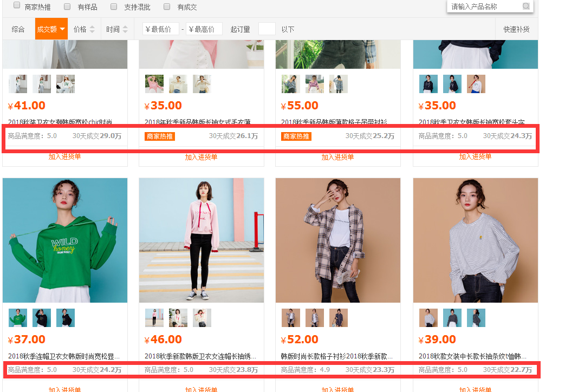Viewport: 565px width, 392px height.
Task: Select black variant swatch of the ¥37 hoodie
Action: (x=42, y=318)
